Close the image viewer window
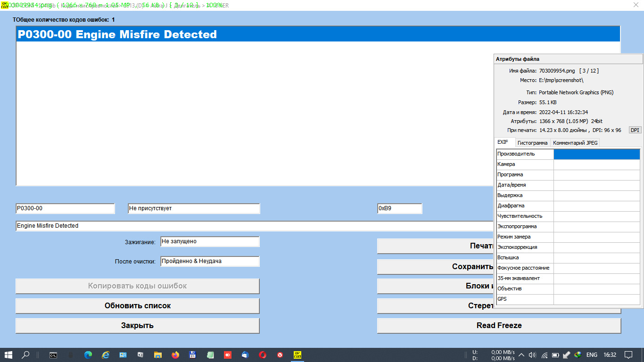The width and height of the screenshot is (644, 362). 636,4
